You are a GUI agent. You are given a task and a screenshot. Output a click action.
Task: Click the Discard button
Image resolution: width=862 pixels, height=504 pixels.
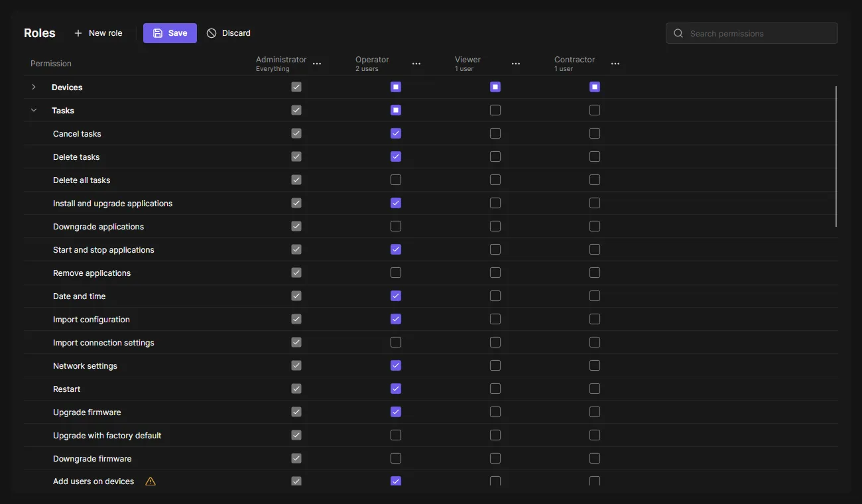point(228,33)
